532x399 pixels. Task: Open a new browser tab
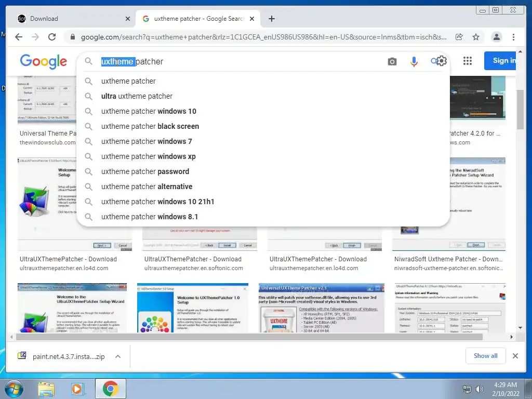pos(271,19)
